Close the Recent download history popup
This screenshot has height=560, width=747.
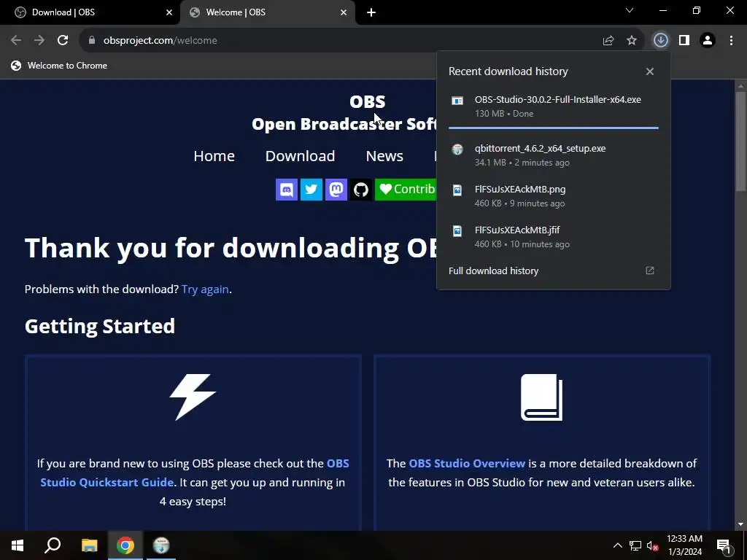[650, 71]
